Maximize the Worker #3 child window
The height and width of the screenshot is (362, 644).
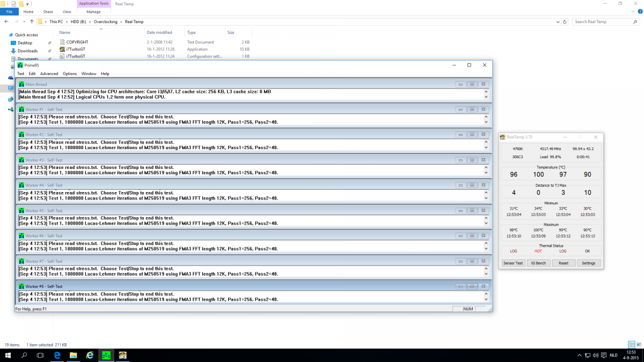point(472,160)
